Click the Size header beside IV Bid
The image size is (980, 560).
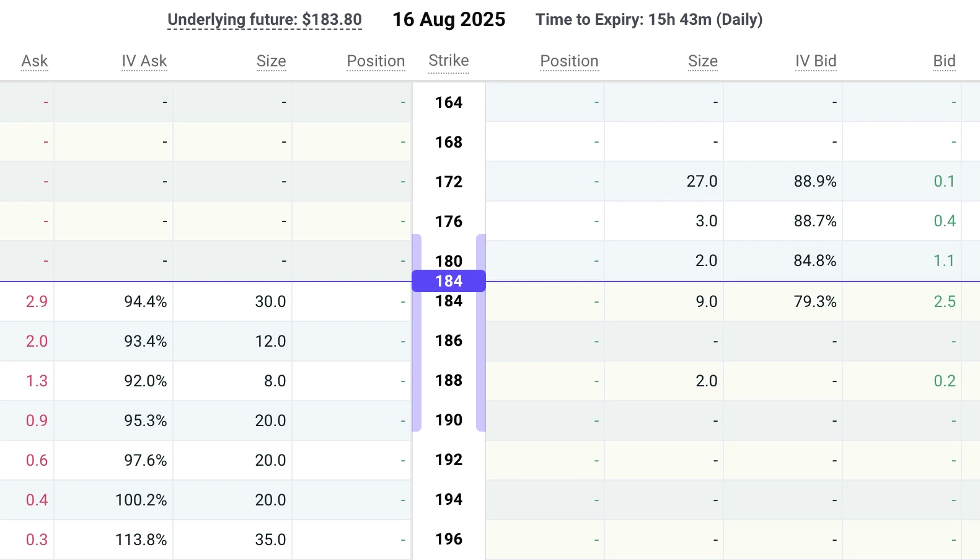click(703, 61)
